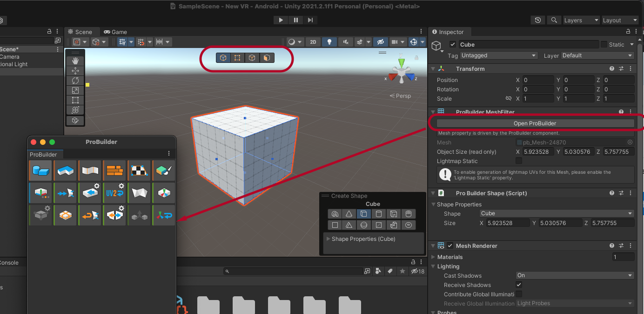Toggle scene lighting lightbulb
The image size is (644, 314).
pos(330,42)
